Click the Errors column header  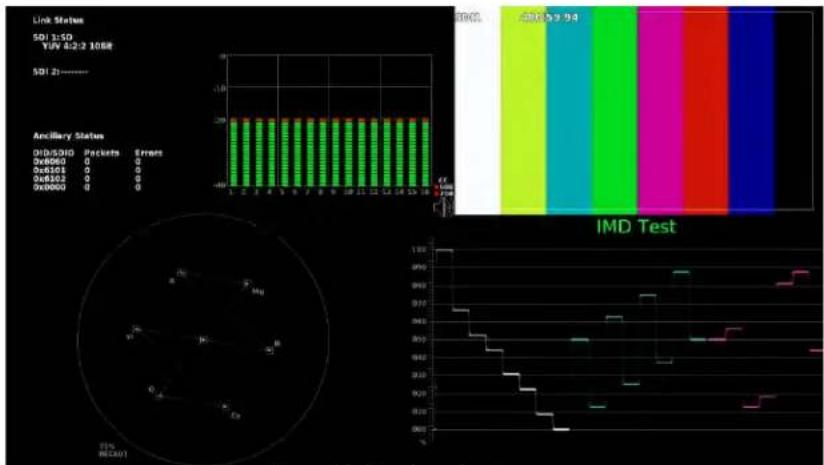(x=149, y=153)
